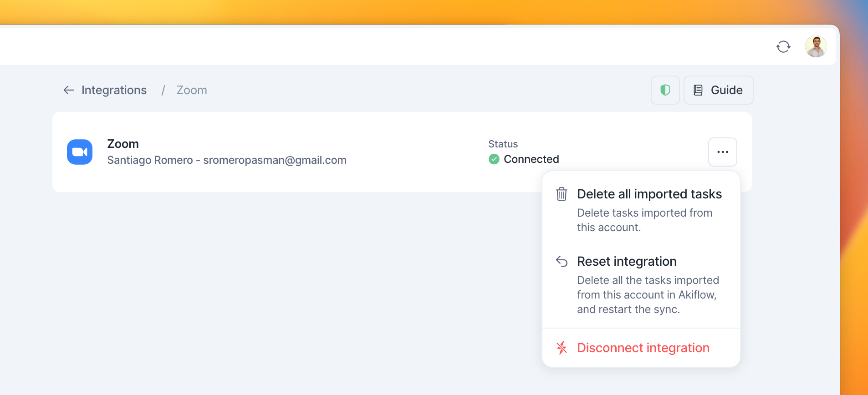Click the account email sromeropasman@gmail.com
This screenshot has height=395, width=868.
(x=275, y=160)
